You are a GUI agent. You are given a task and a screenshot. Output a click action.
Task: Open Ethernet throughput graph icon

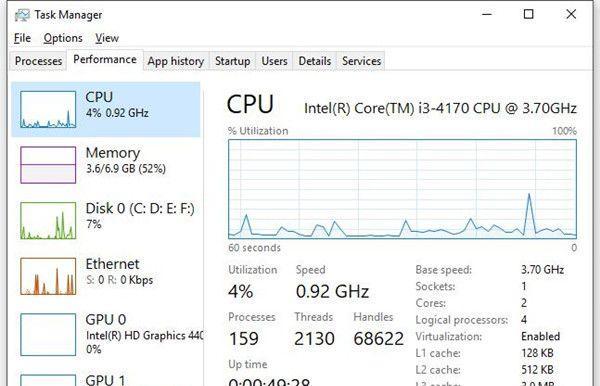click(x=48, y=276)
